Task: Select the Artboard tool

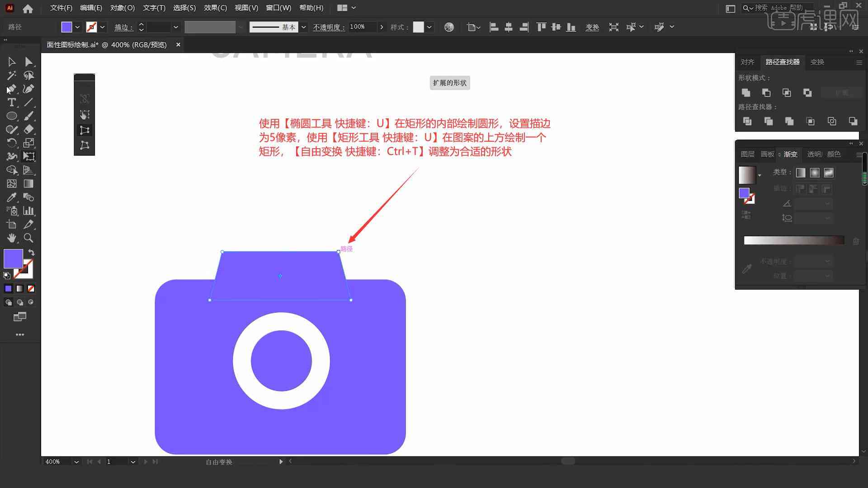Action: (x=11, y=224)
